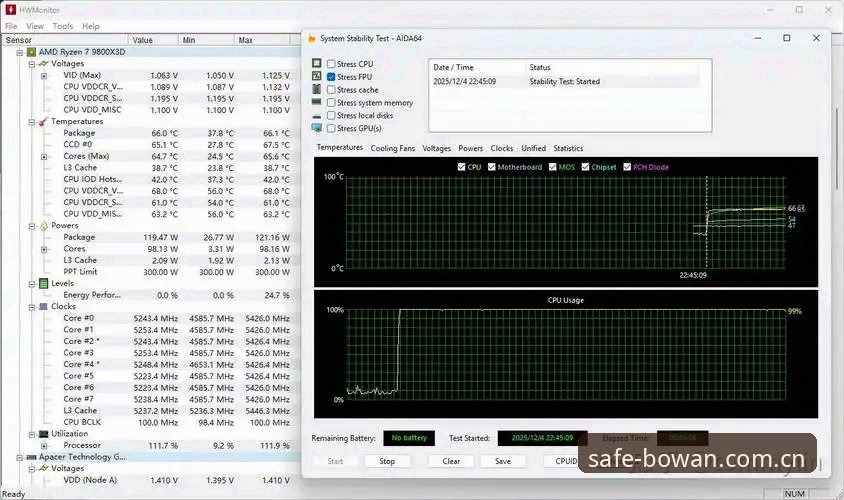Expand the VID (Max) row
Screen dimensions: 844x500
point(44,76)
